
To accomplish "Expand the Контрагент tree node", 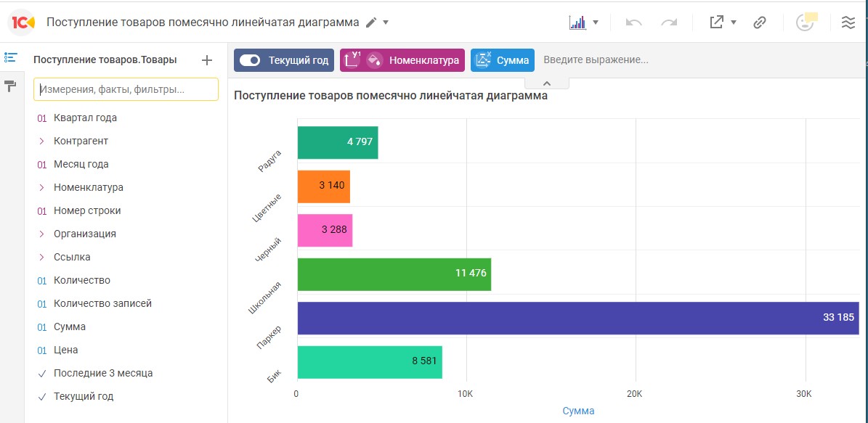I will pos(42,141).
